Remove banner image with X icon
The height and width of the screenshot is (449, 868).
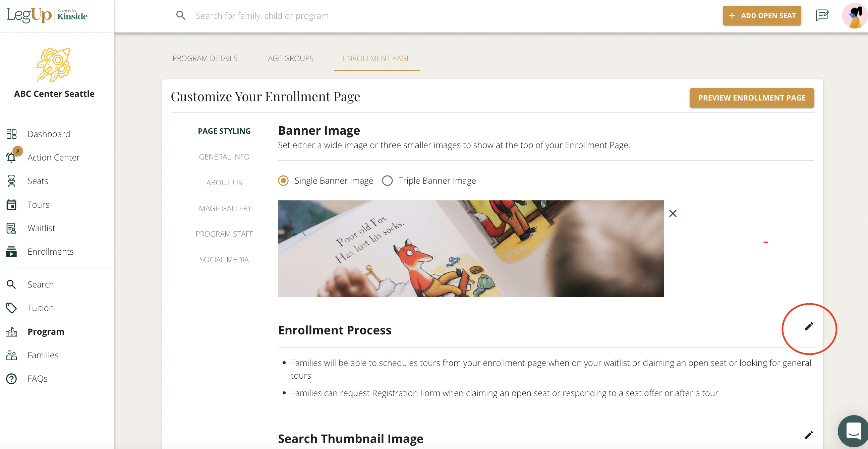click(x=673, y=213)
